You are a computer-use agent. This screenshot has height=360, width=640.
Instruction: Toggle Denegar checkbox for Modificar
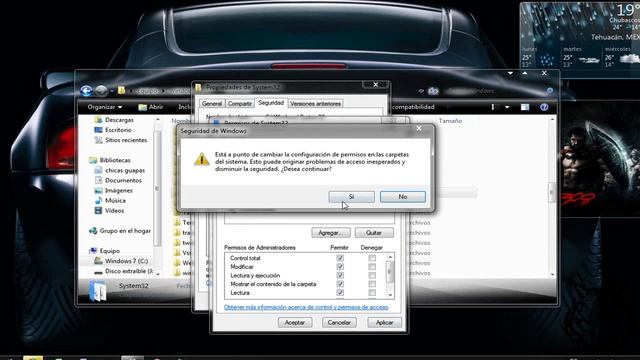click(x=372, y=267)
